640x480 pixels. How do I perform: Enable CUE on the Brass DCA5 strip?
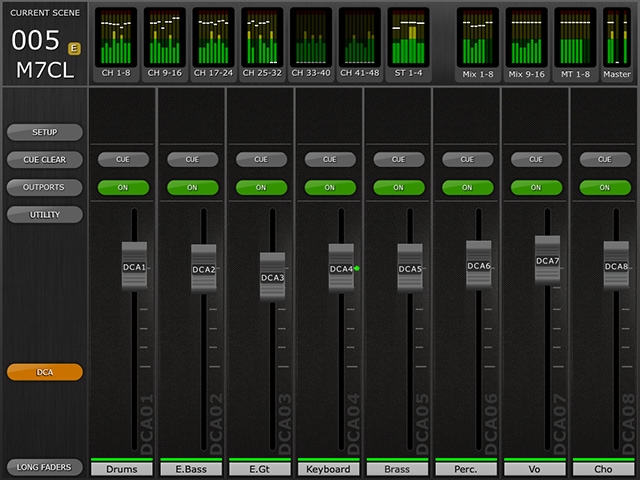click(399, 159)
